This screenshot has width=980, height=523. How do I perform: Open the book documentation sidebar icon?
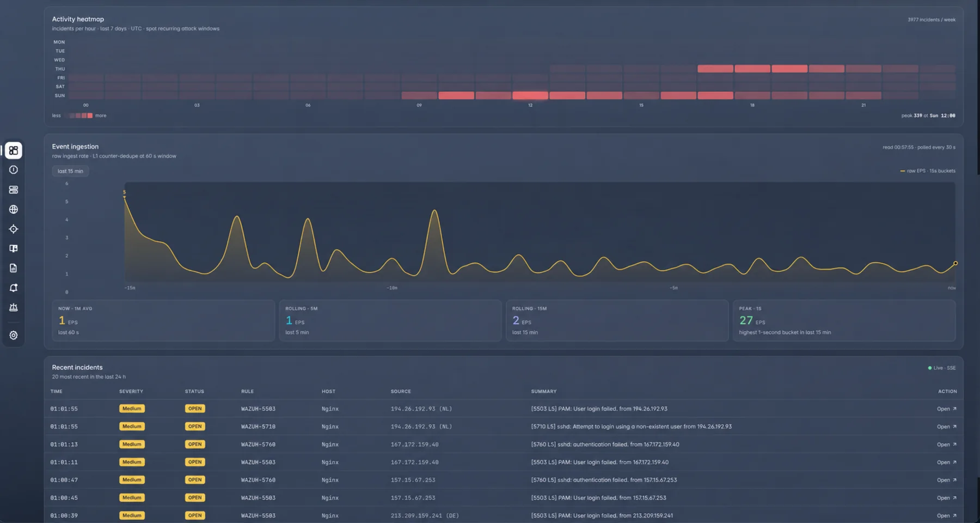[x=14, y=248]
